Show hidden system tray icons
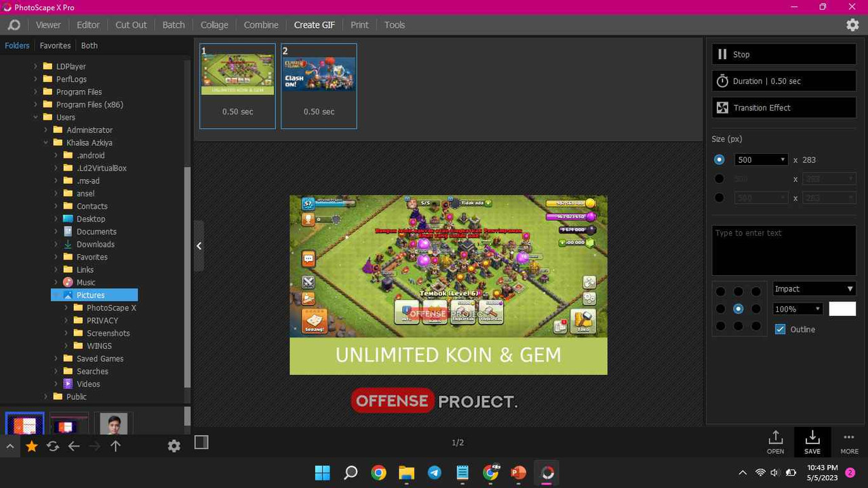Image resolution: width=868 pixels, height=488 pixels. coord(743,472)
